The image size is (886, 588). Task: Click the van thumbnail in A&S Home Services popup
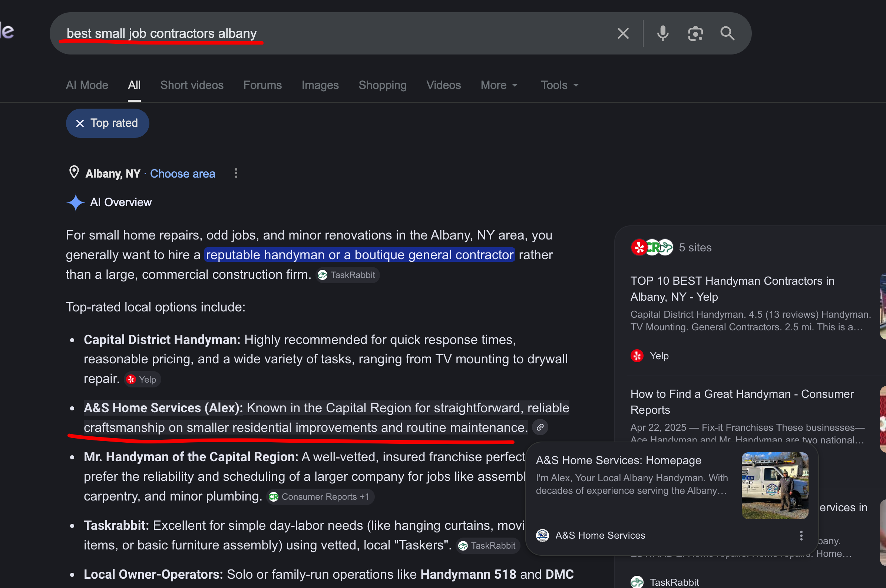(775, 486)
